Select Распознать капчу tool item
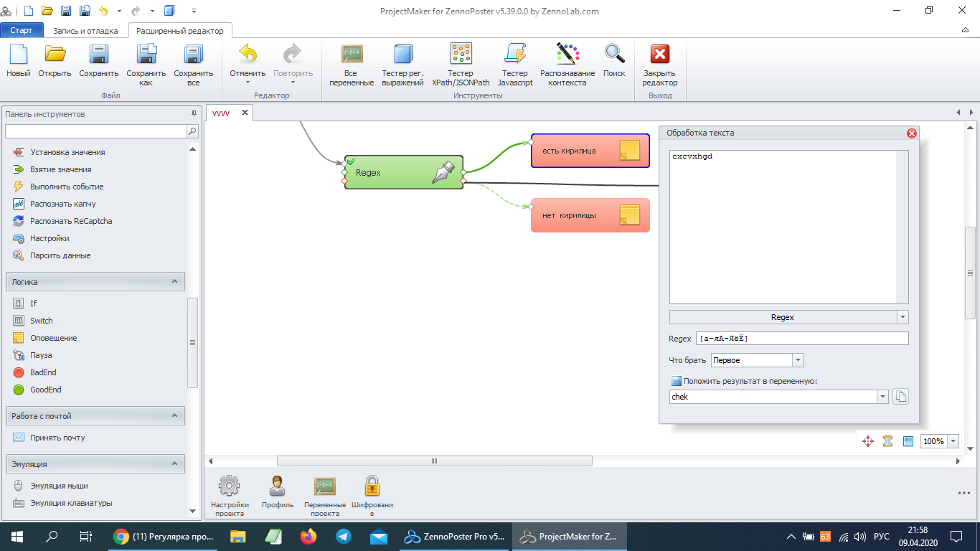 63,204
